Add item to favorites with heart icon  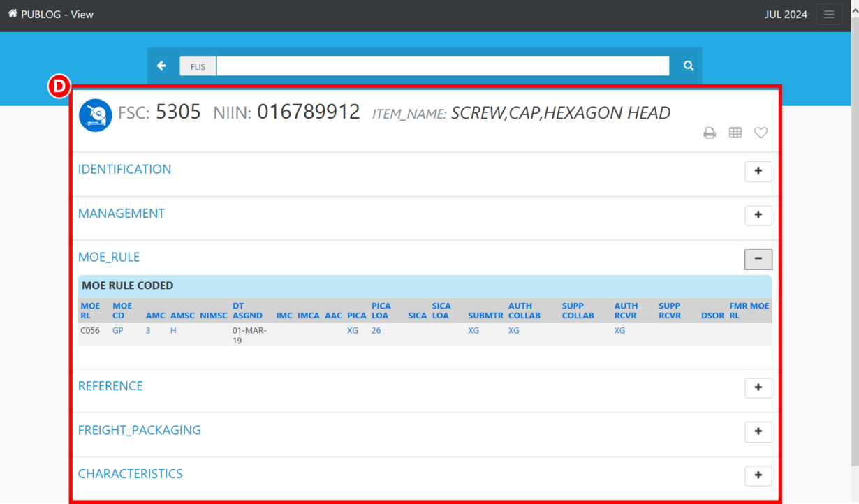pos(761,133)
